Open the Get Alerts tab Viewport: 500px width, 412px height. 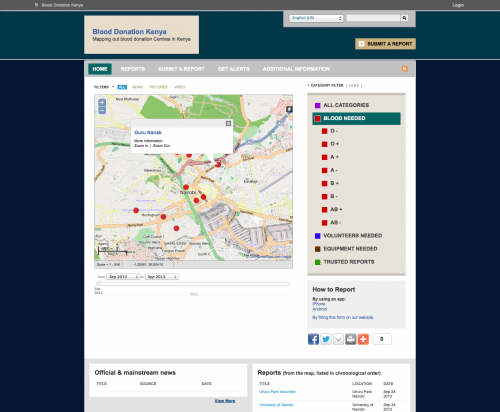(x=233, y=69)
